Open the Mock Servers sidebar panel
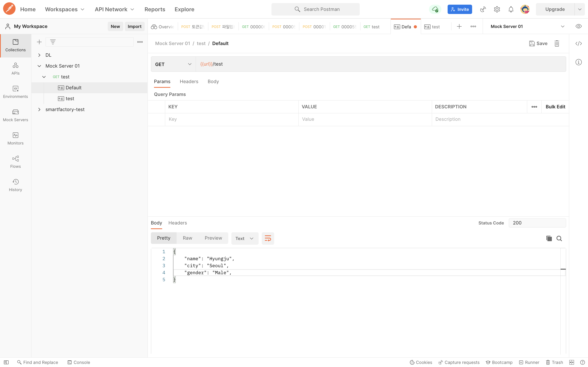 click(x=15, y=115)
